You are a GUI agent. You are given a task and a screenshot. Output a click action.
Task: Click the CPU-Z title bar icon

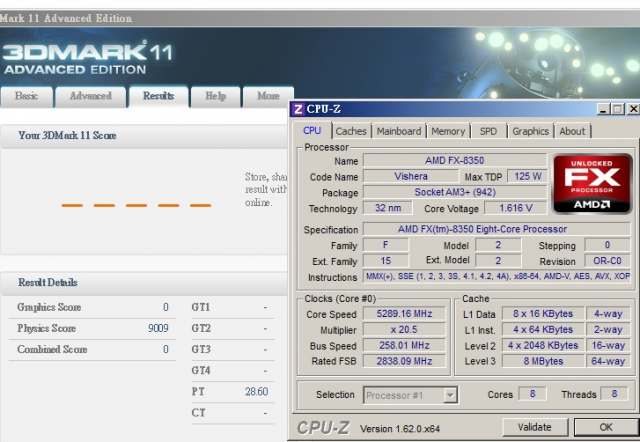click(298, 109)
